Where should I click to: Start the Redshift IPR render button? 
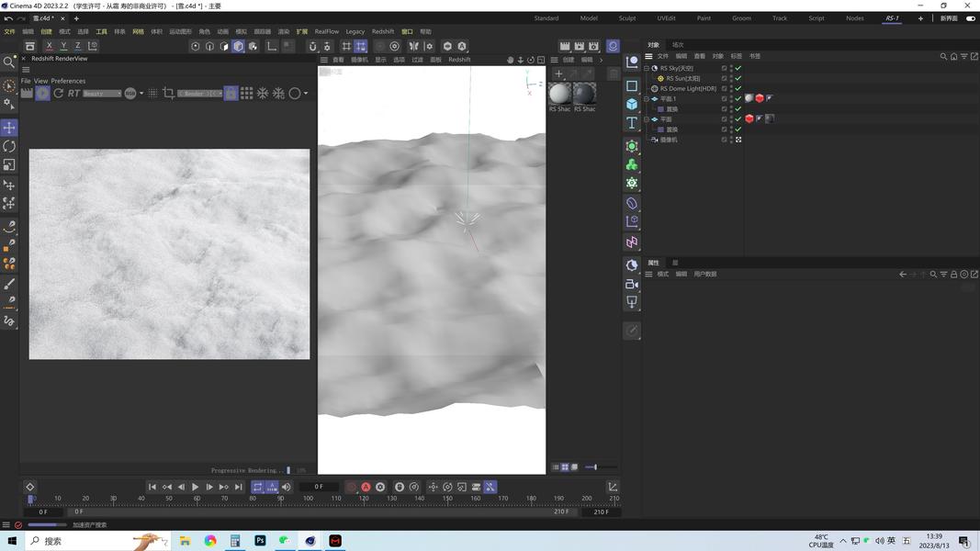pyautogui.click(x=42, y=93)
